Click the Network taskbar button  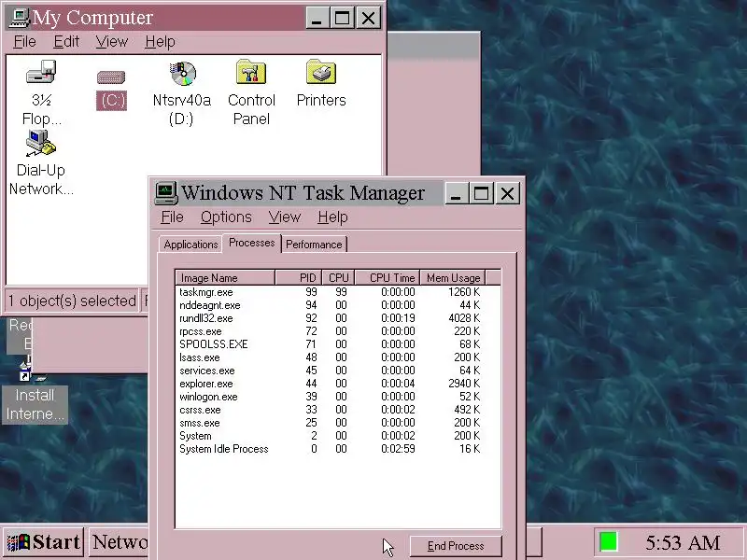[120, 542]
